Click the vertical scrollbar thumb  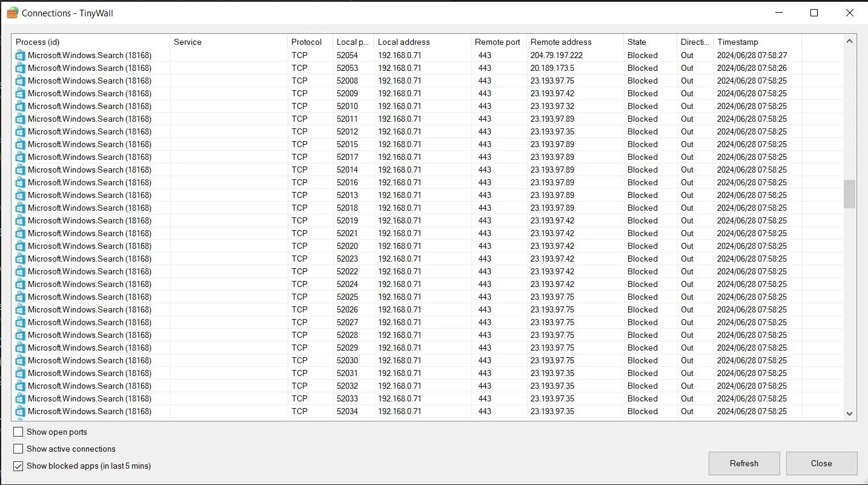(x=849, y=194)
